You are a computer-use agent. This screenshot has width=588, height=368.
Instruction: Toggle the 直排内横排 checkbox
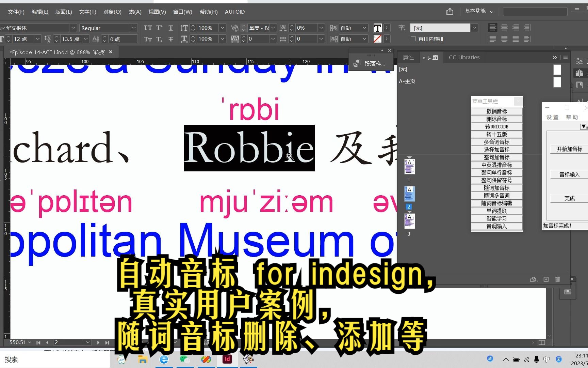(x=414, y=39)
